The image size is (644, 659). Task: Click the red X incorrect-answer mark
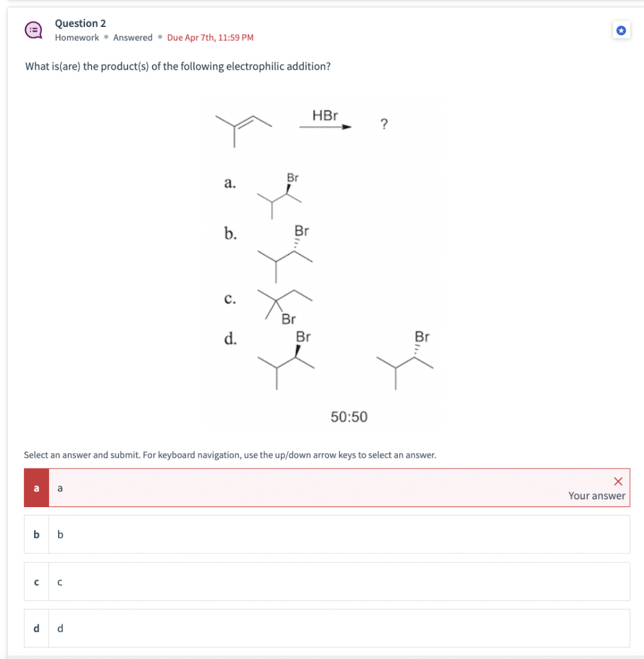(617, 480)
